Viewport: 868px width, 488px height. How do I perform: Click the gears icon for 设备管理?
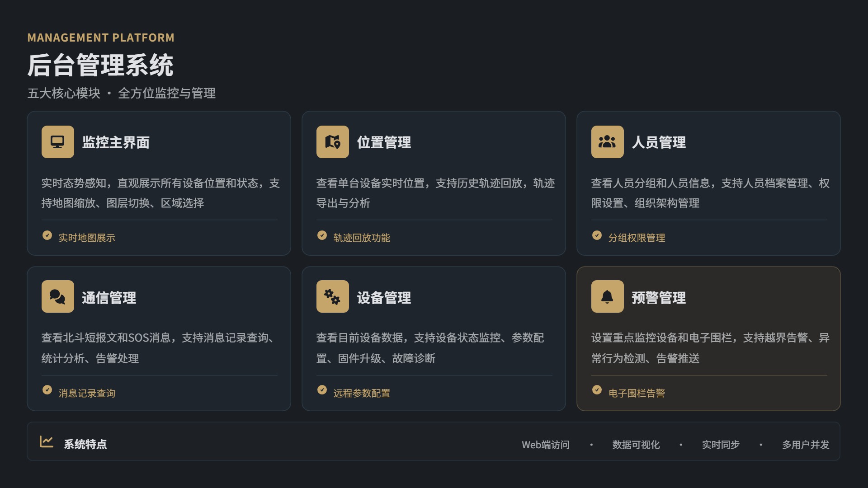[332, 297]
